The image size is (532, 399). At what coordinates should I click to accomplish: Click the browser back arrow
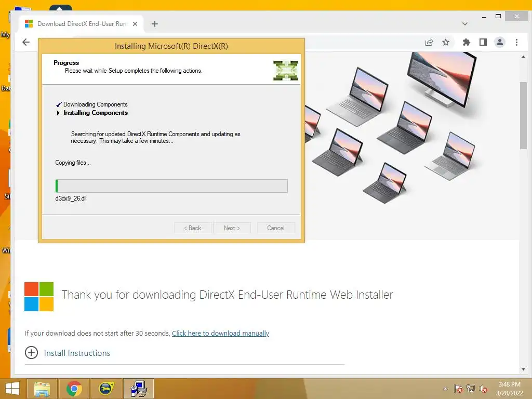(x=26, y=42)
